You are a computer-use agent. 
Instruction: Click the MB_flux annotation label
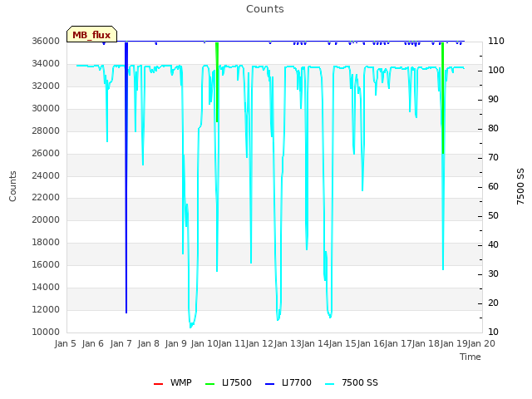(91, 34)
